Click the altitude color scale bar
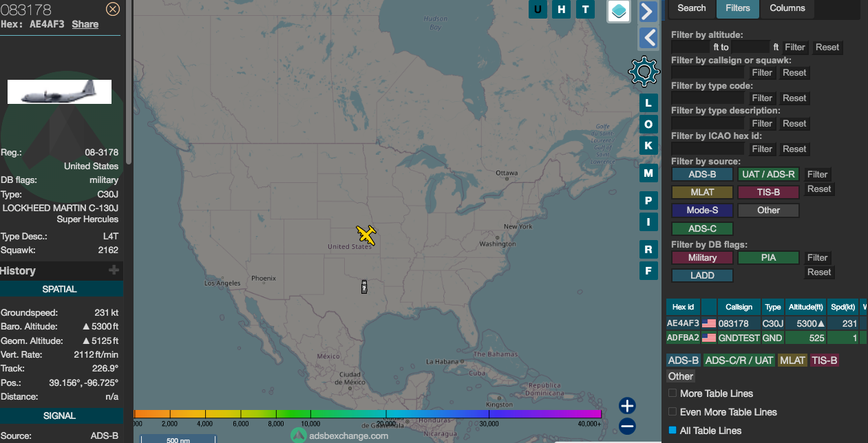Viewport: 868px width, 443px height. coord(367,414)
